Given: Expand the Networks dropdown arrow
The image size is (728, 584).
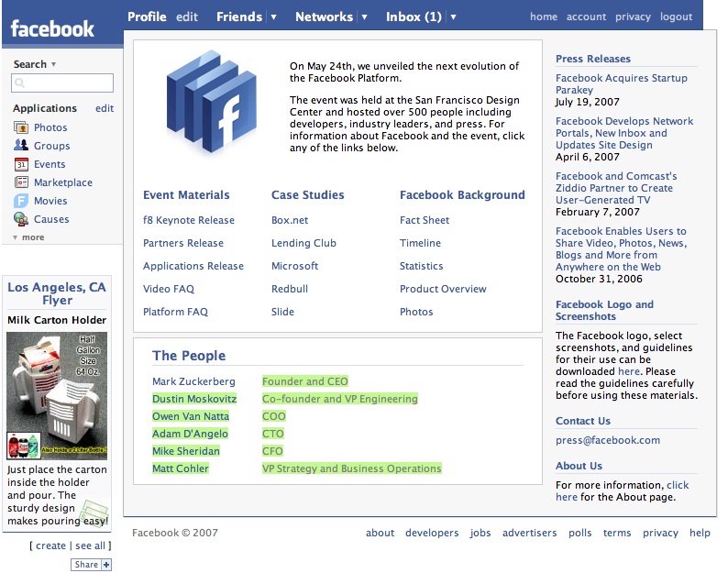Looking at the screenshot, I should [x=365, y=17].
